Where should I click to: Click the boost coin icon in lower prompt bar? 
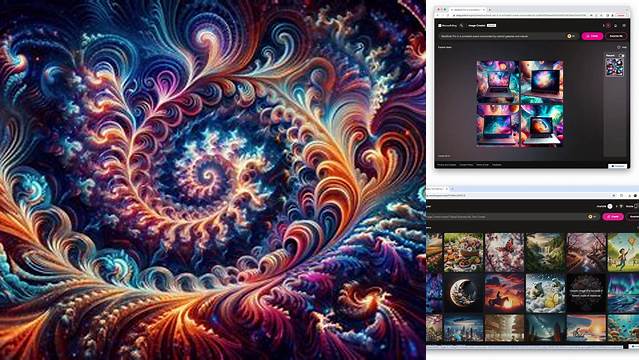[x=590, y=216]
